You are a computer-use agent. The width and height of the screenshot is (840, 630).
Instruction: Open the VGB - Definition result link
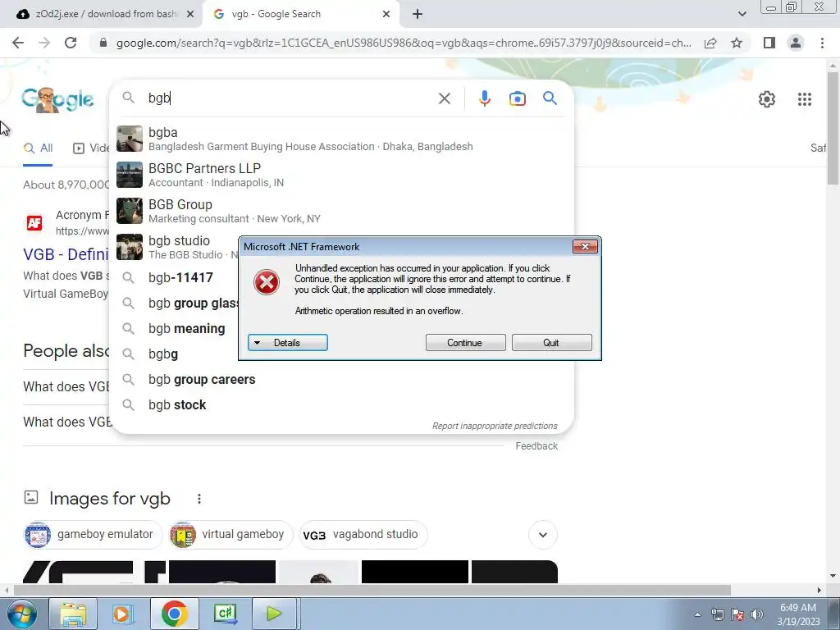66,254
